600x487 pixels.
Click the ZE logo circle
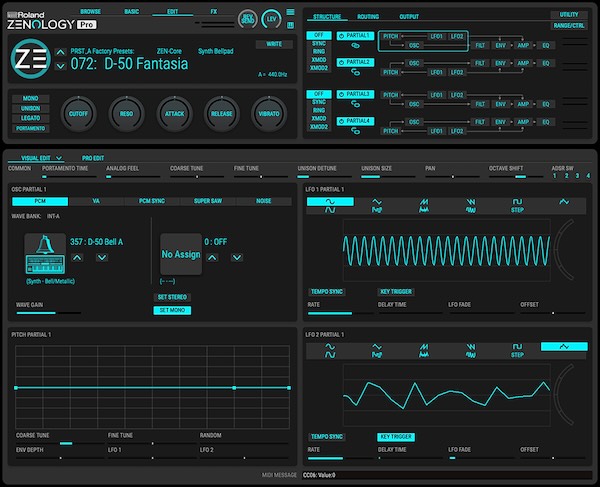31,59
